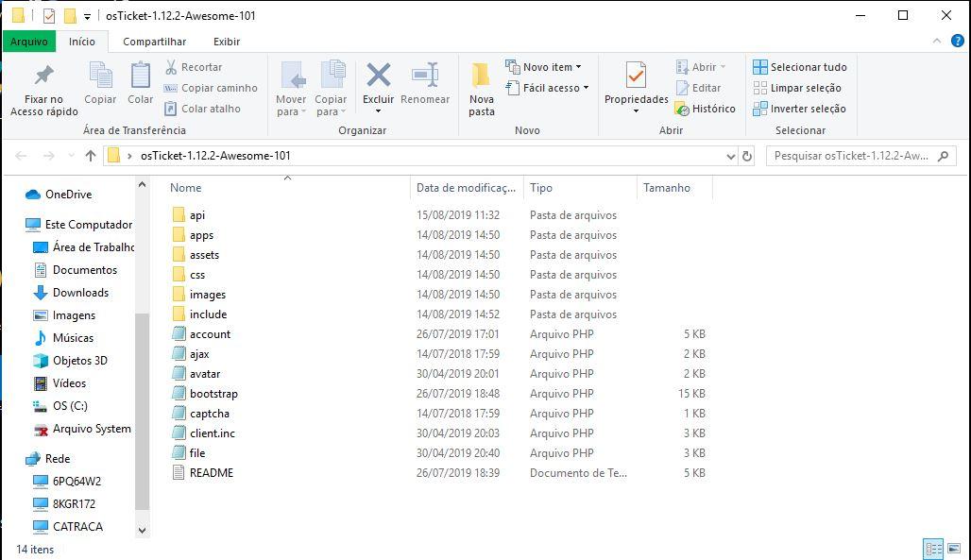The image size is (971, 560).
Task: Open the Arquivo menu
Action: pos(28,42)
